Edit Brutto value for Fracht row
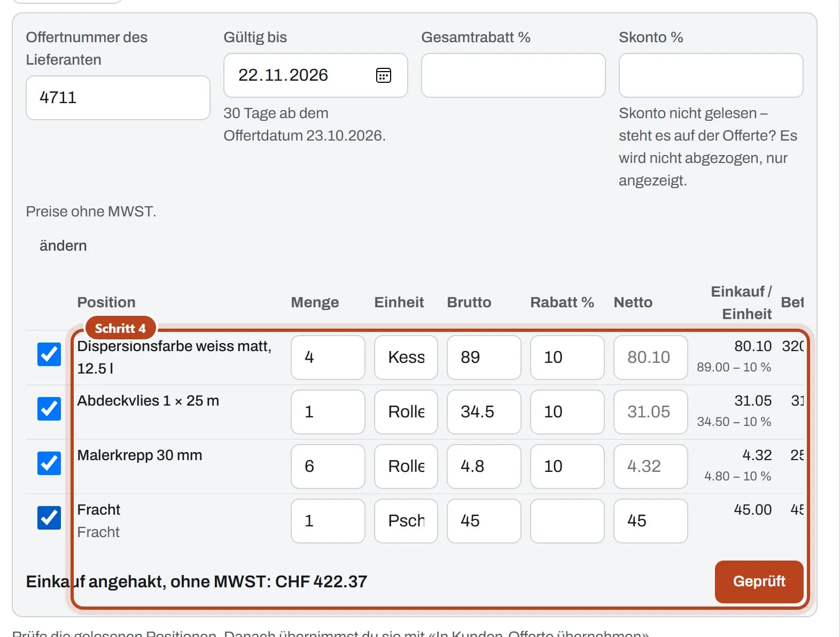This screenshot has height=637, width=840. (484, 521)
